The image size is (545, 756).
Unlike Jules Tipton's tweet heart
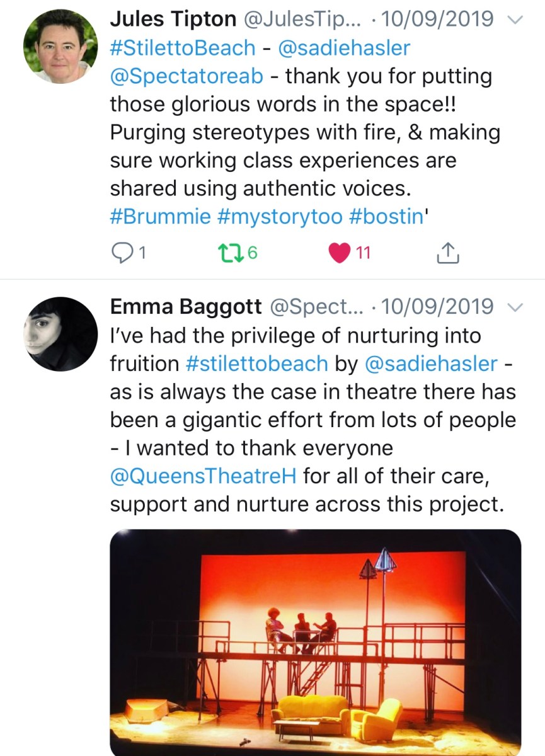coord(340,253)
